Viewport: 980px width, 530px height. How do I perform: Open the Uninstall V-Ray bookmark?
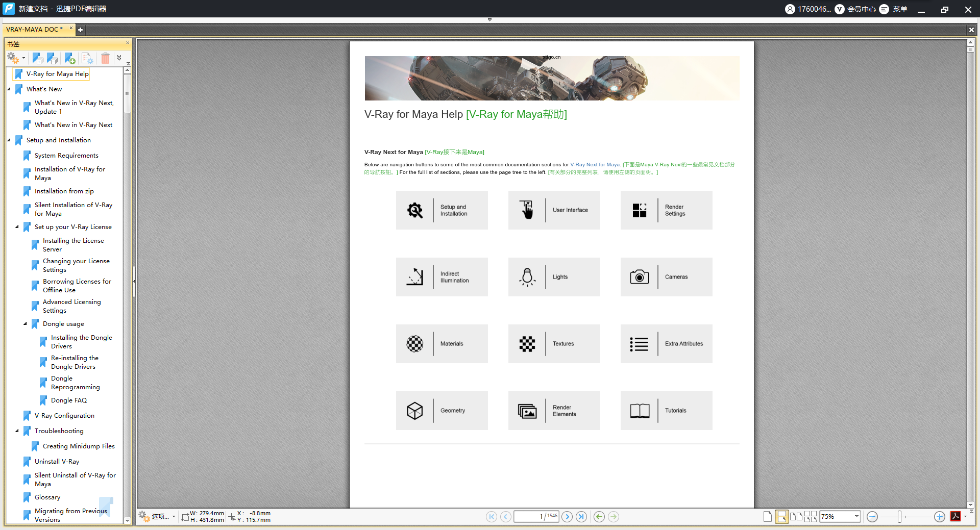tap(57, 462)
